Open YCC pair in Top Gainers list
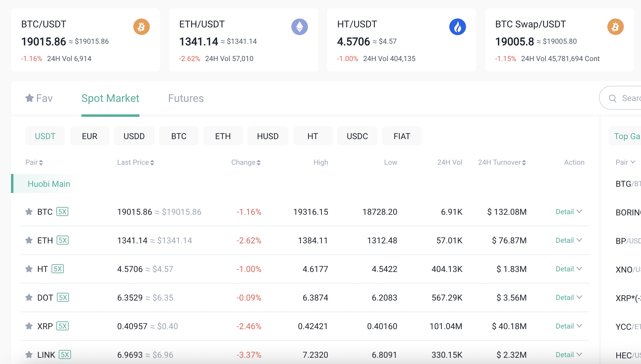Viewport: 641px width, 364px height. point(628,327)
